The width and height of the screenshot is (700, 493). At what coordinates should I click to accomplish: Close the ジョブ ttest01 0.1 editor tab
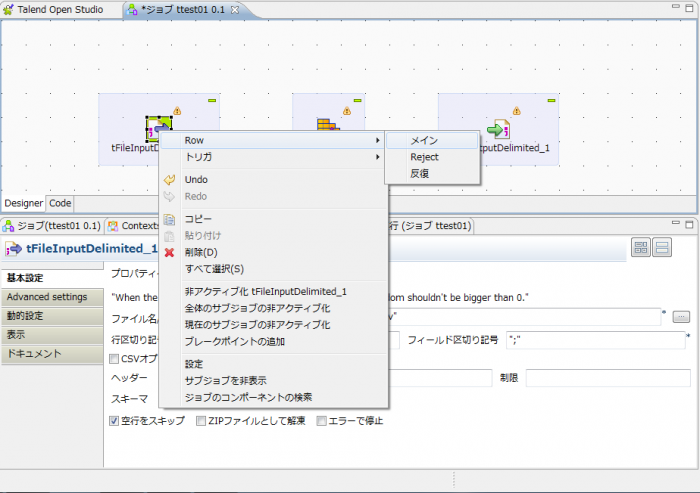235,10
